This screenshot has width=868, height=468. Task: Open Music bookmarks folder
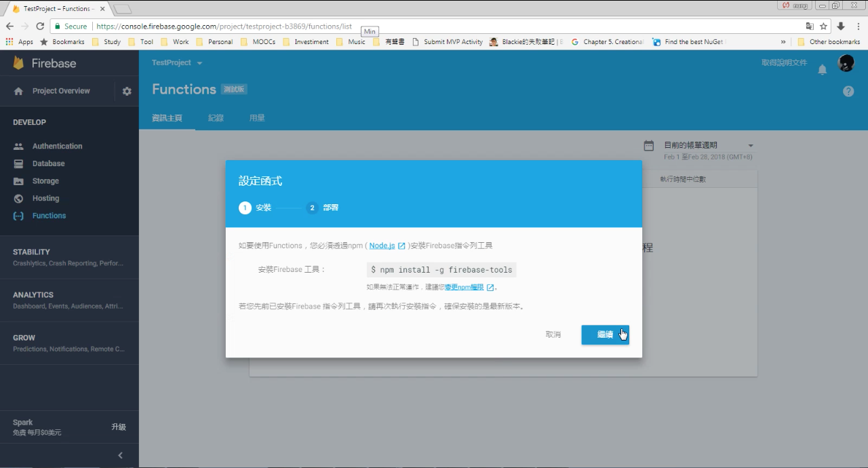click(351, 41)
